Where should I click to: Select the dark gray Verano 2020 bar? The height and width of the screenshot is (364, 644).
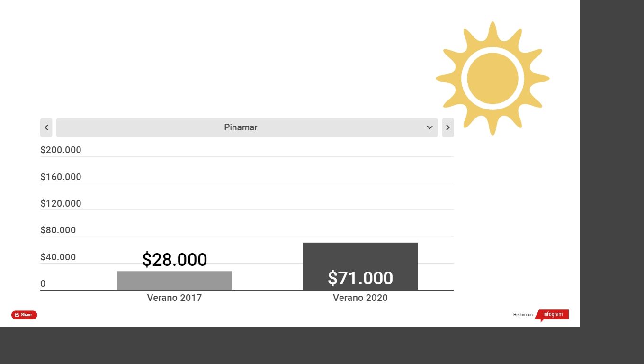tap(360, 256)
